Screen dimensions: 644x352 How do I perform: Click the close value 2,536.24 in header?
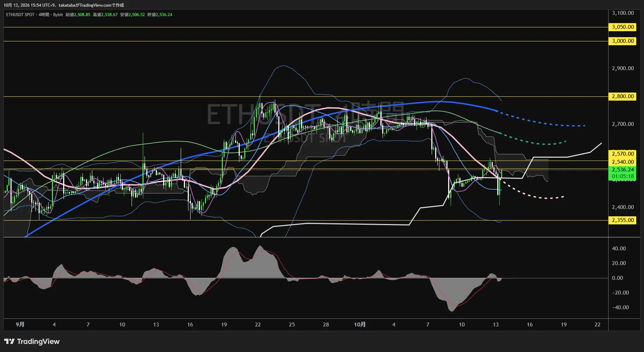164,15
